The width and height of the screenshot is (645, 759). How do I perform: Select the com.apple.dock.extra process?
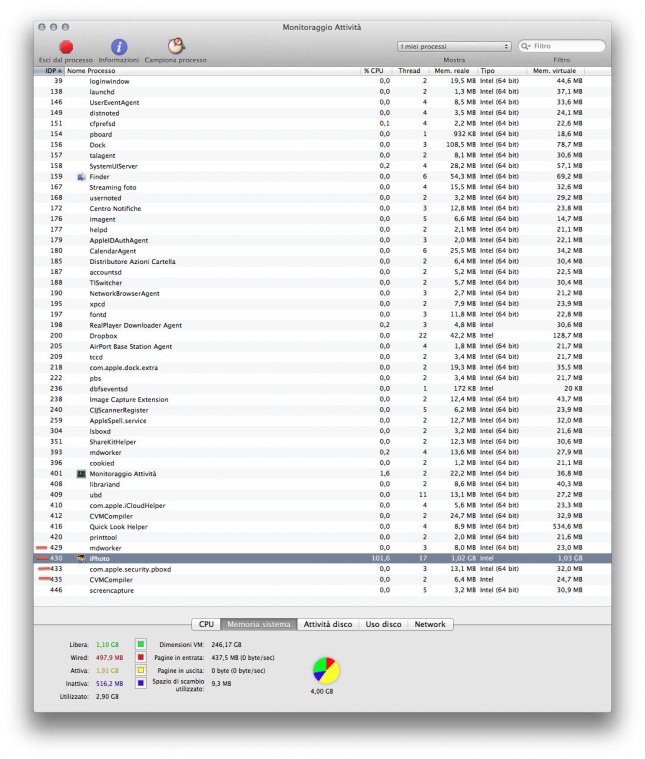[x=322, y=367]
